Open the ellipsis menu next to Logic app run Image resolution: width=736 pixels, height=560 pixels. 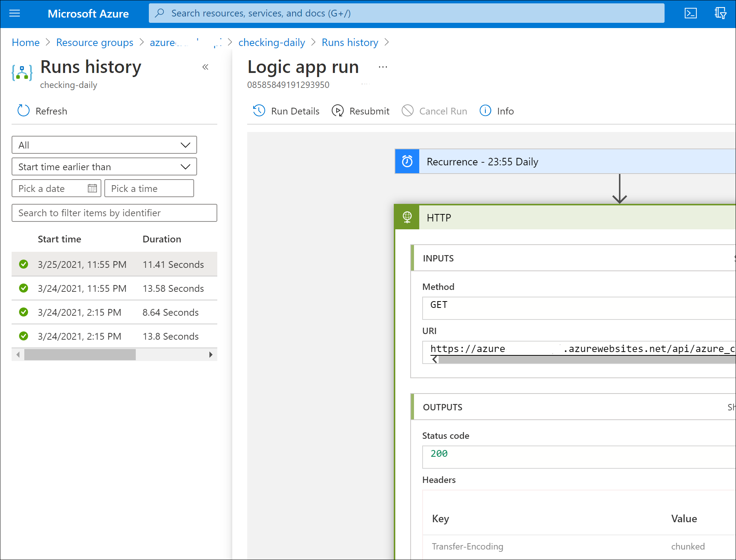[383, 67]
